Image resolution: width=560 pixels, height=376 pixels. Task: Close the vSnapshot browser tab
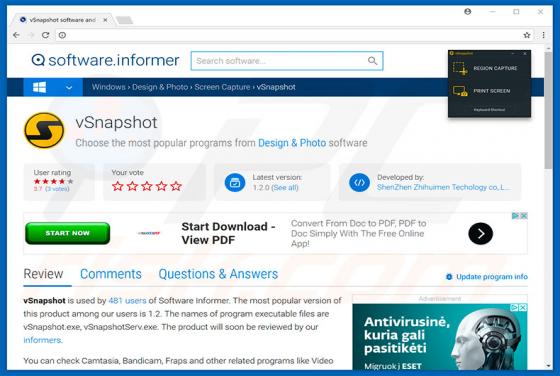click(x=105, y=20)
